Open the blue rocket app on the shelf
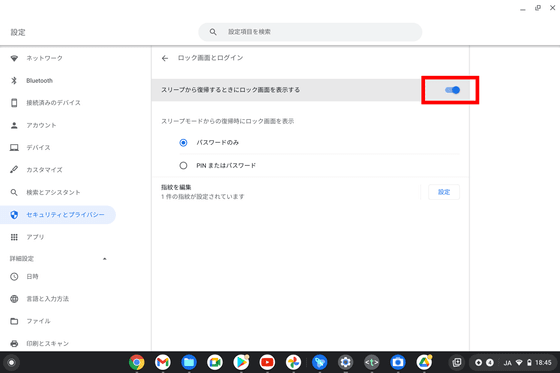 319,362
